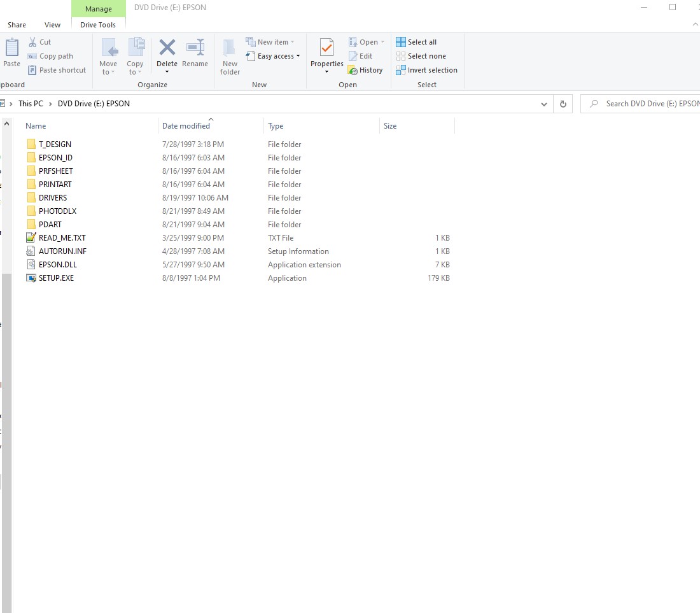This screenshot has height=613, width=700.
Task: Sort files by the Date modified column
Action: [186, 126]
